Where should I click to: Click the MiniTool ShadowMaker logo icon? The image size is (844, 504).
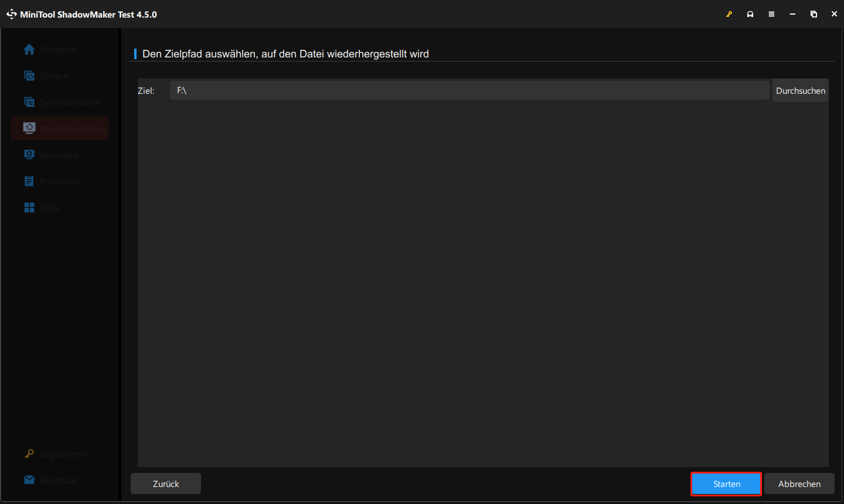(x=11, y=14)
